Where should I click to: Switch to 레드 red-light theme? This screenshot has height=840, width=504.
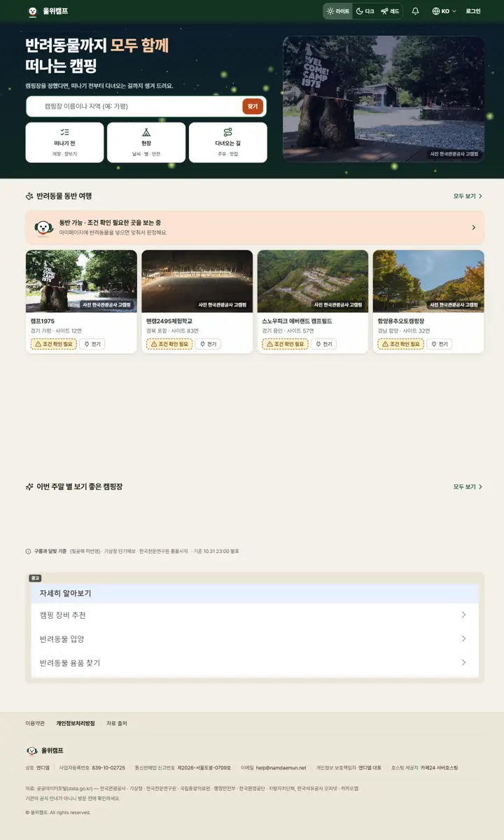tap(390, 11)
